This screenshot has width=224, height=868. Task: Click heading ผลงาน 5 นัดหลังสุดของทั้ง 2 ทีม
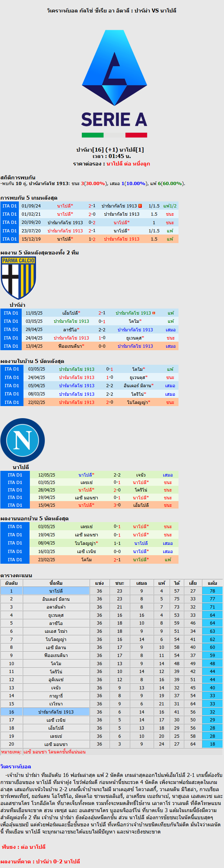point(39,253)
